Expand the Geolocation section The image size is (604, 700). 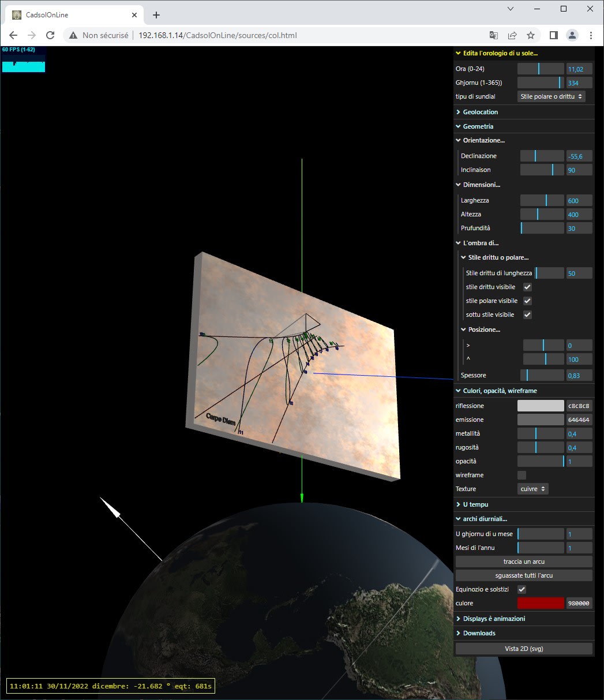click(524, 112)
